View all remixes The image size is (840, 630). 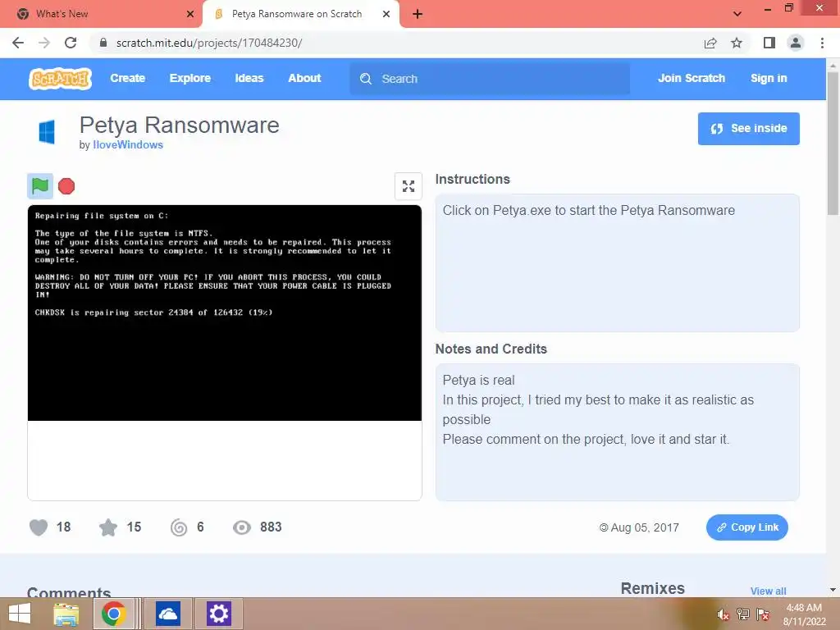click(768, 591)
